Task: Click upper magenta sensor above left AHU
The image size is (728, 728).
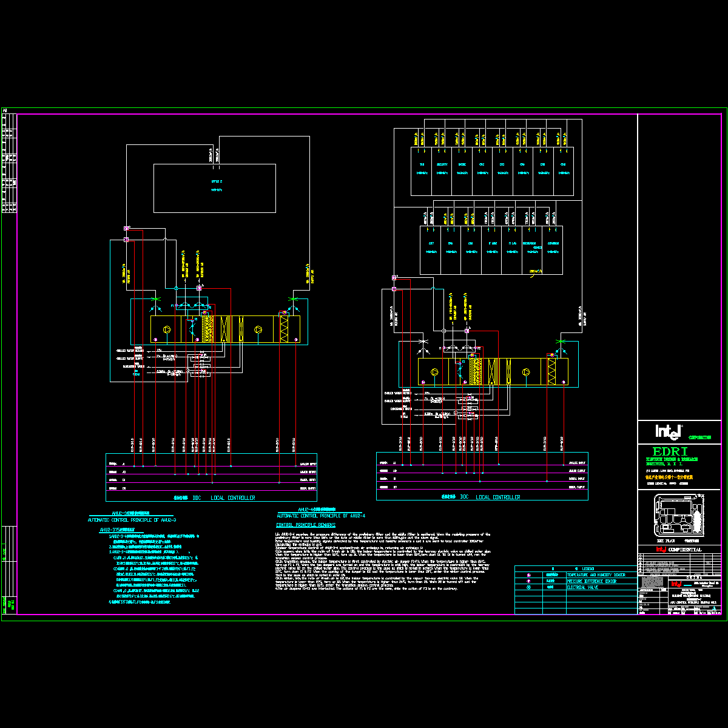Action: click(x=126, y=229)
